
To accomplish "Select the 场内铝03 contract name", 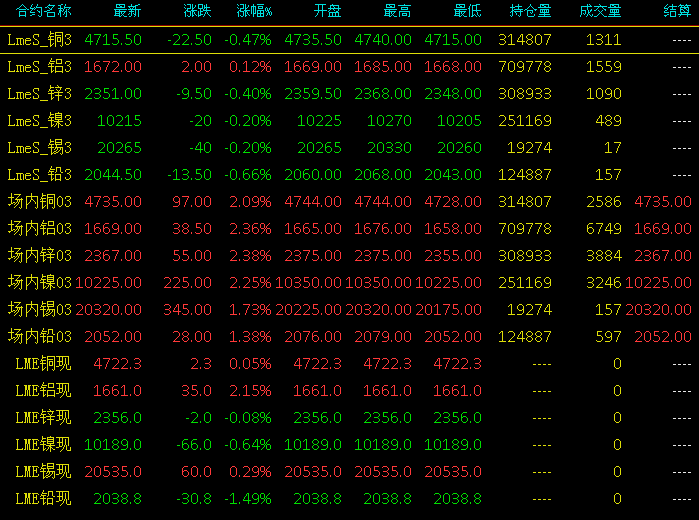I will (39, 229).
